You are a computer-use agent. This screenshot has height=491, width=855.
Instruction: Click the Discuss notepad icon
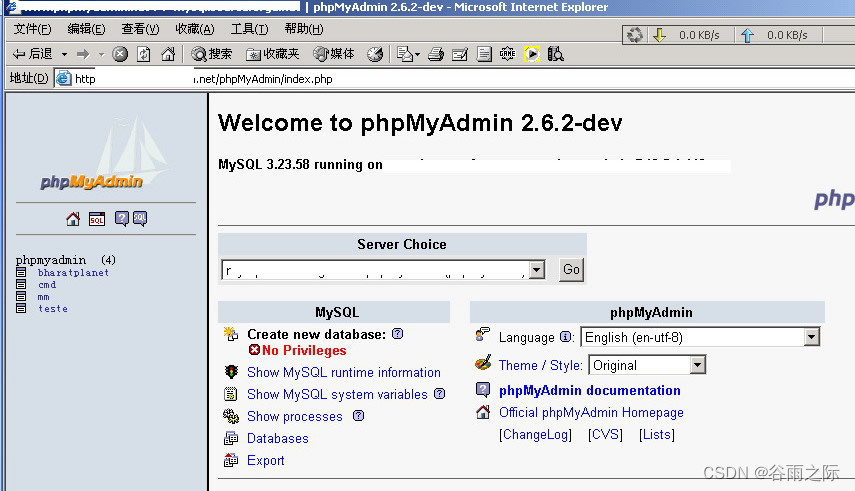click(484, 54)
